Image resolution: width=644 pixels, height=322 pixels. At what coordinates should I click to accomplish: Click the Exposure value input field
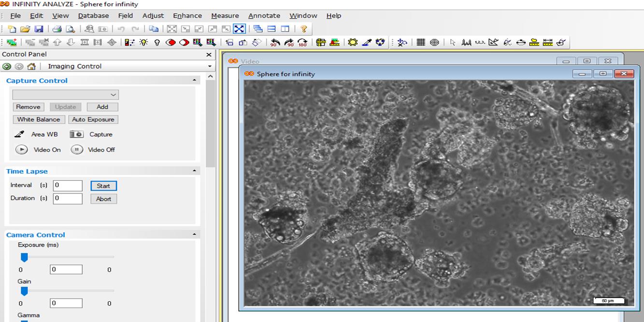tap(66, 269)
